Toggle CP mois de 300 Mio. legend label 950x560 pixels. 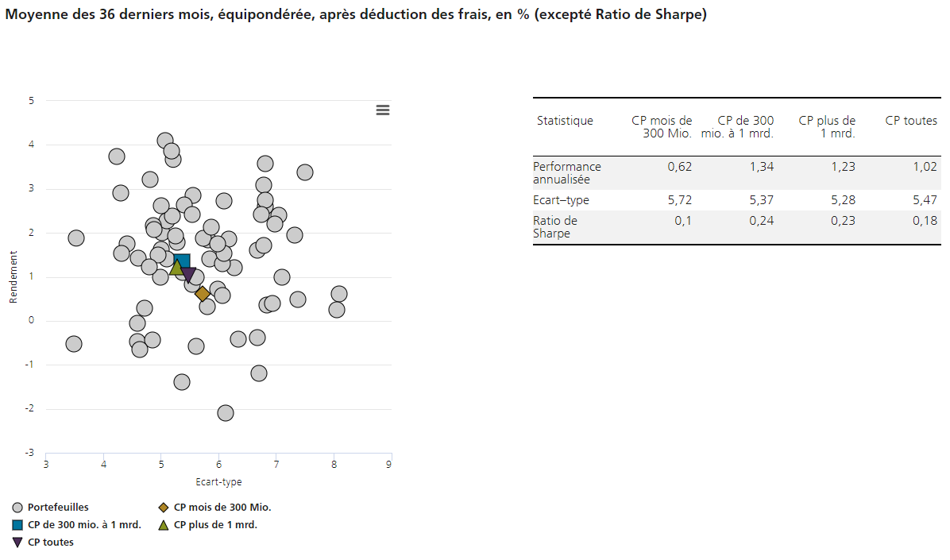[228, 507]
